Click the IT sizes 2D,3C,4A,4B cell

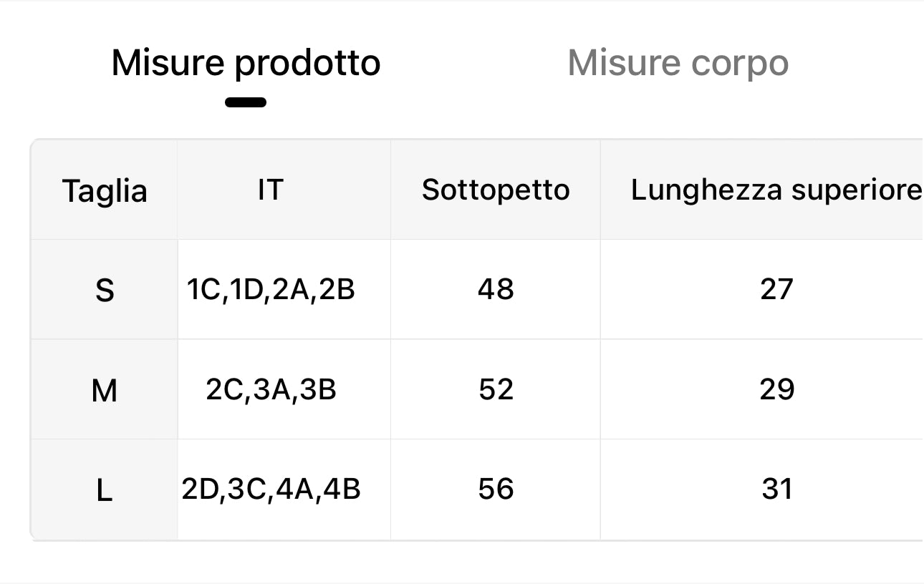(271, 490)
